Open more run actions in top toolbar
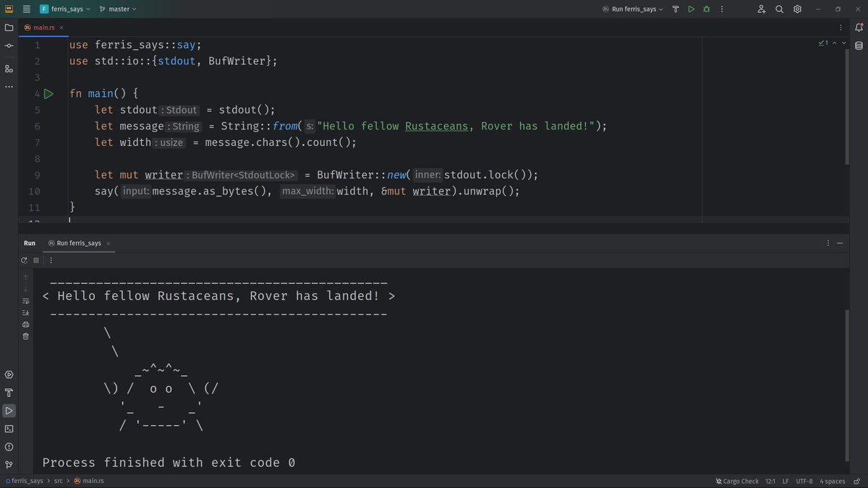This screenshot has width=868, height=488. [x=722, y=9]
